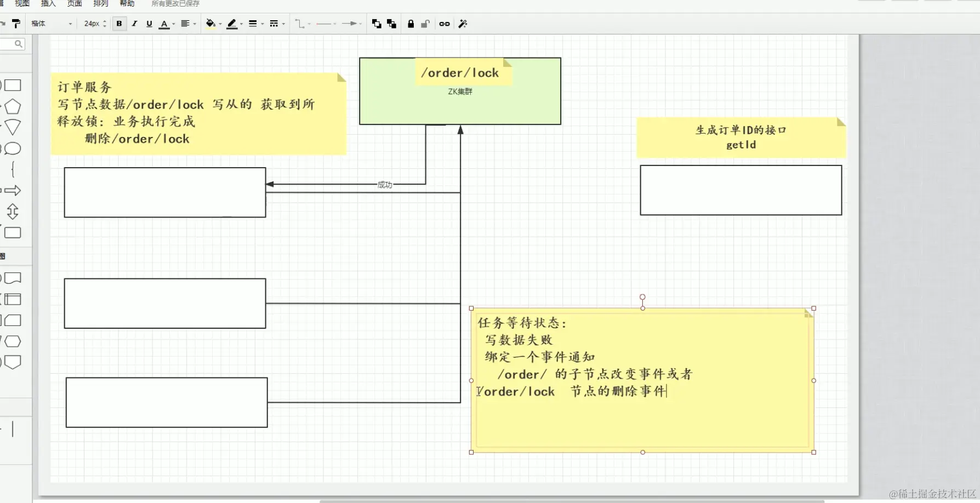Viewport: 980px width, 503px height.
Task: Click the send to back icon
Action: (391, 24)
